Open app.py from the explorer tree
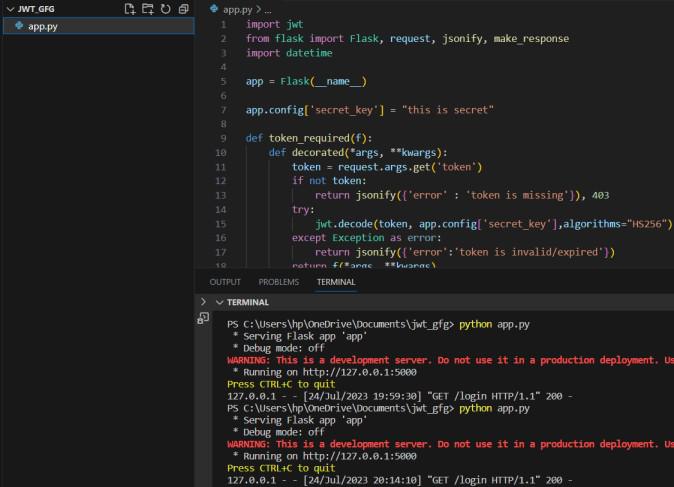This screenshot has width=674, height=487. [x=42, y=26]
